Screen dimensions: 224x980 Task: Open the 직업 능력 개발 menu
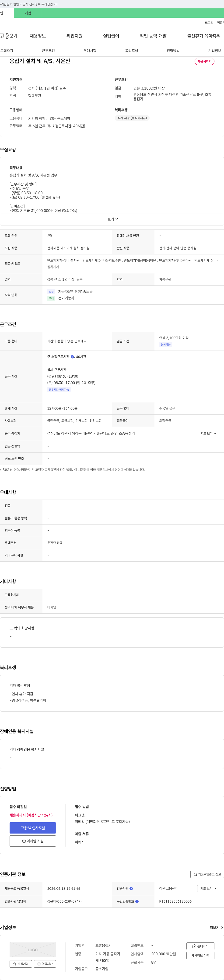[153, 36]
